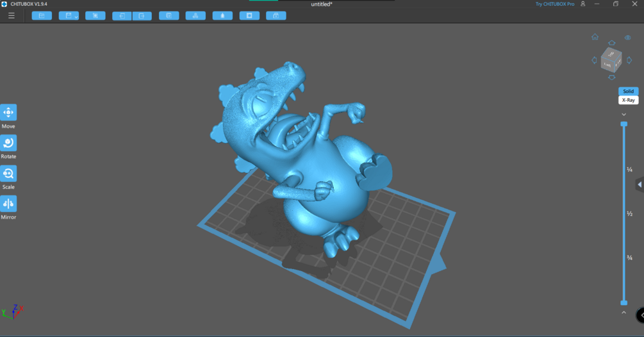
Task: Click the Copy model toolbar button
Action: 169,15
